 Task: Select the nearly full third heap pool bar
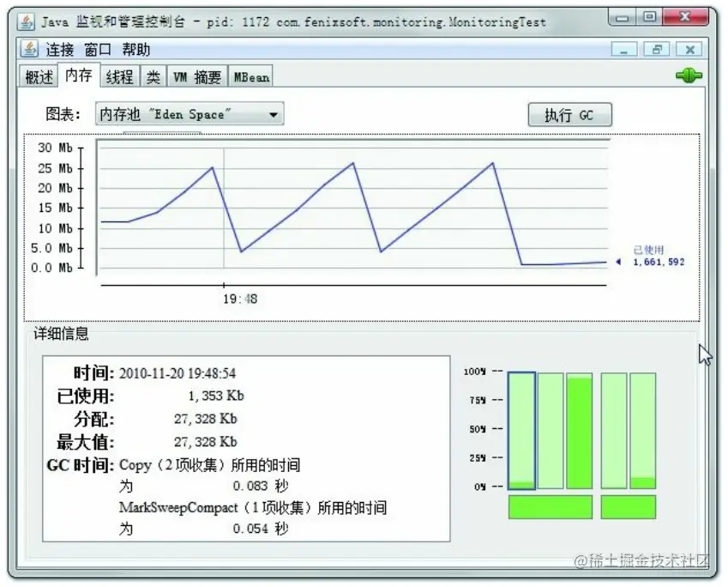580,430
